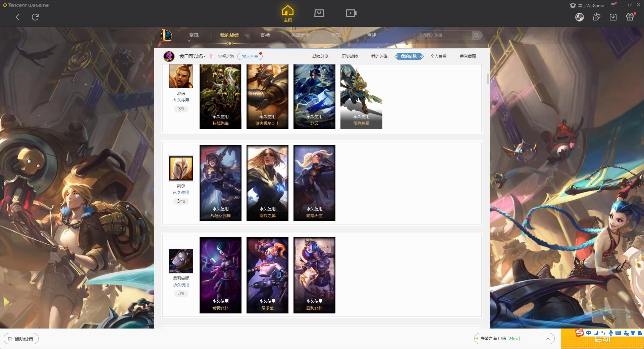644x349 pixels.
Task: Open the 我的英雄 sub-tab
Action: point(379,56)
